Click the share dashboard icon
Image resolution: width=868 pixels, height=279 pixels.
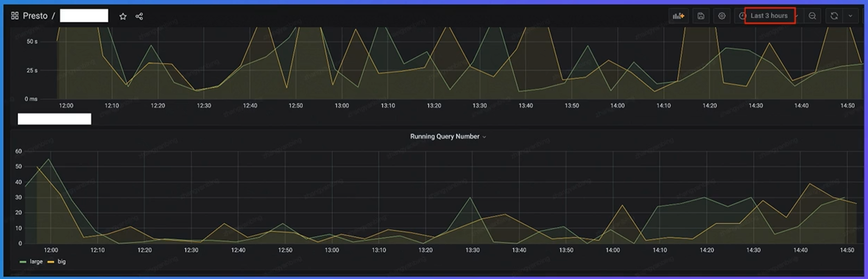(x=139, y=16)
